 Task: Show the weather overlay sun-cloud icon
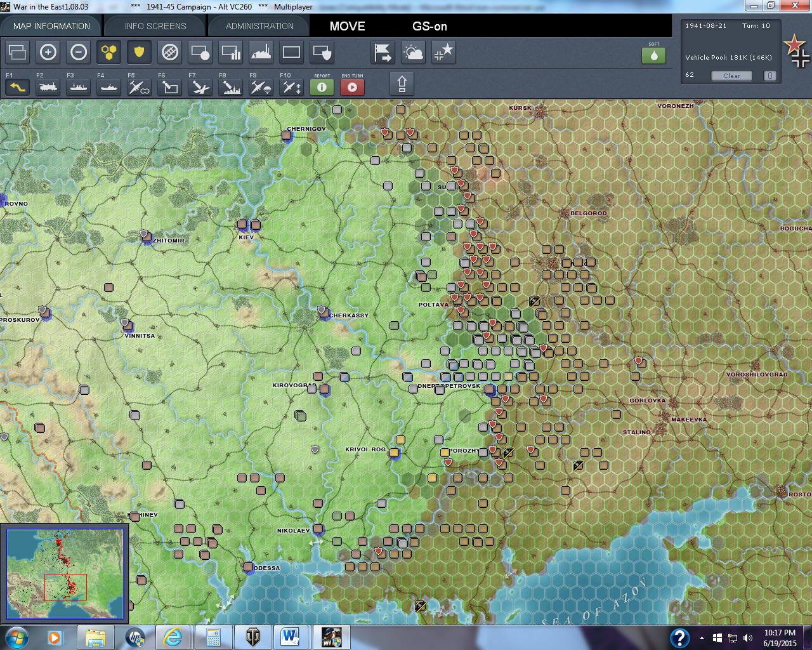click(414, 52)
